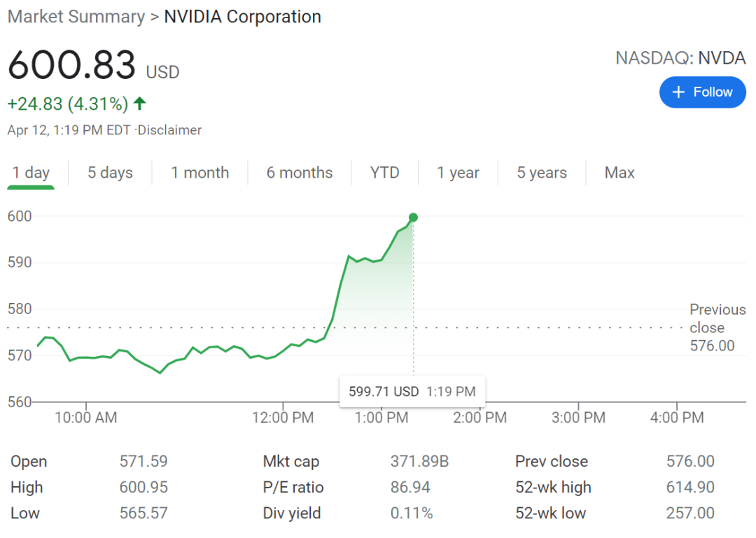This screenshot has width=756, height=538.
Task: Click the green dot at chart's current price
Action: [x=413, y=218]
